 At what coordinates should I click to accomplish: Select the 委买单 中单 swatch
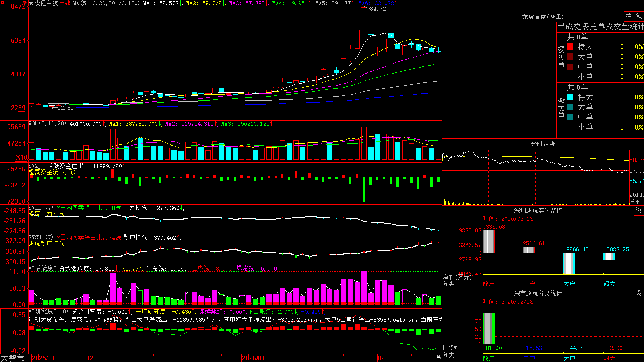(x=570, y=67)
